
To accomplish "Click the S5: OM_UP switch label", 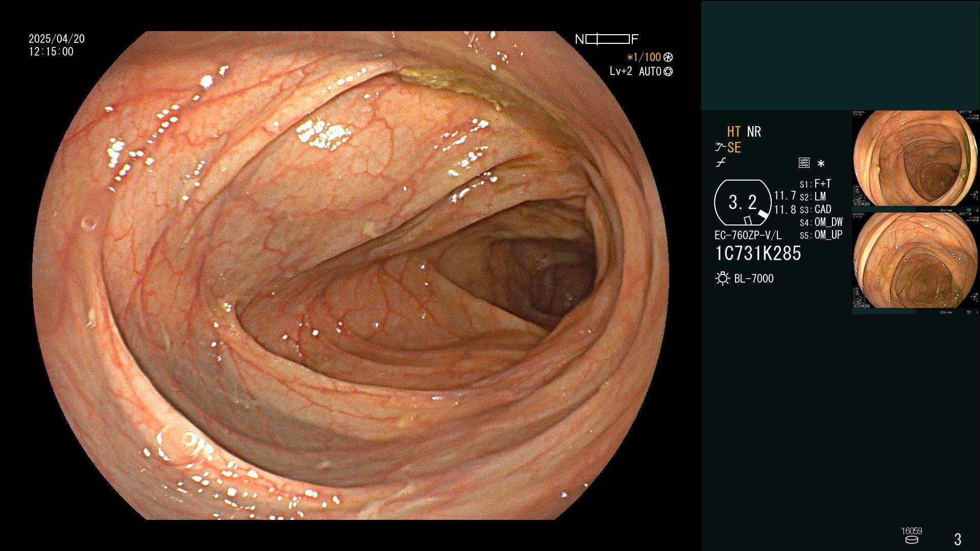I will coord(821,235).
